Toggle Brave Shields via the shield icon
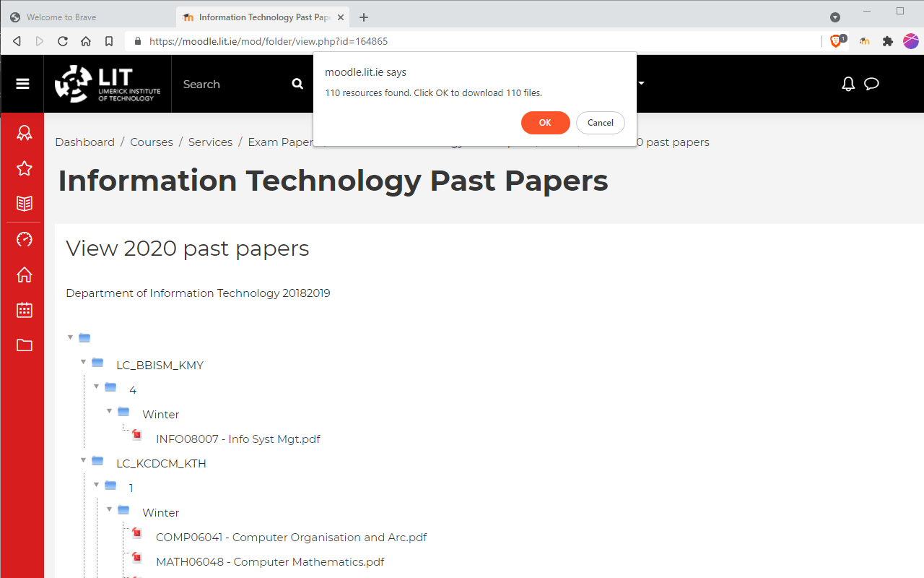Viewport: 924px width, 578px height. tap(836, 41)
